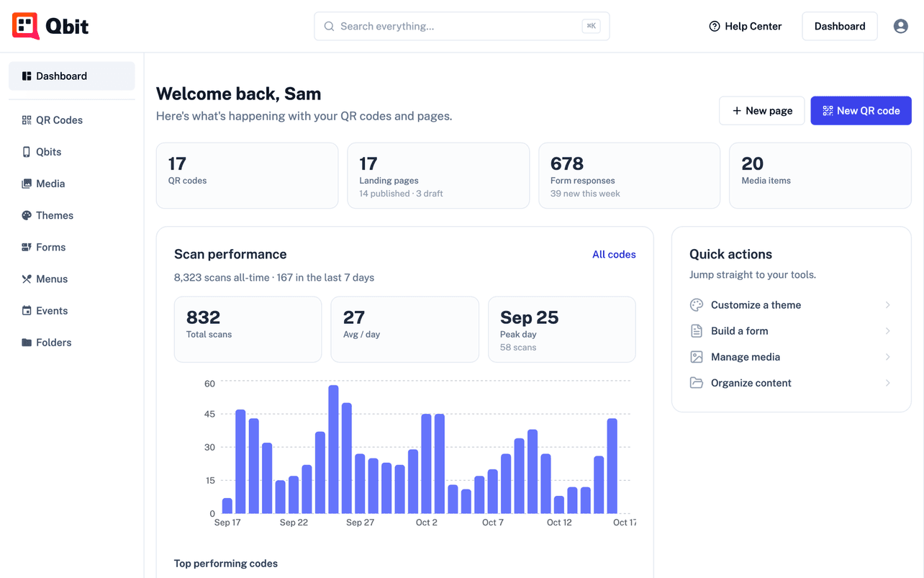Select Customize a theme quick action

(x=791, y=305)
